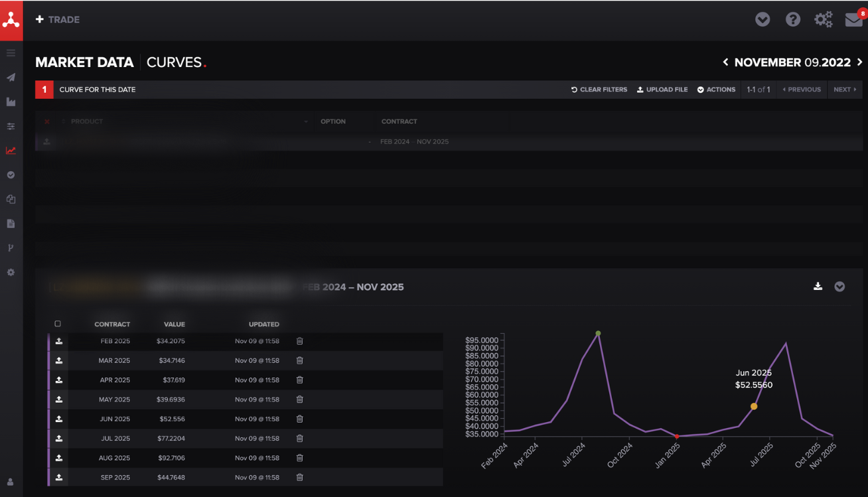Click Upload File

[662, 90]
